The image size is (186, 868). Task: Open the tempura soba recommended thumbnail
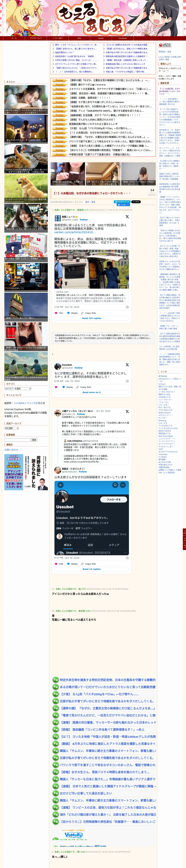point(26,159)
